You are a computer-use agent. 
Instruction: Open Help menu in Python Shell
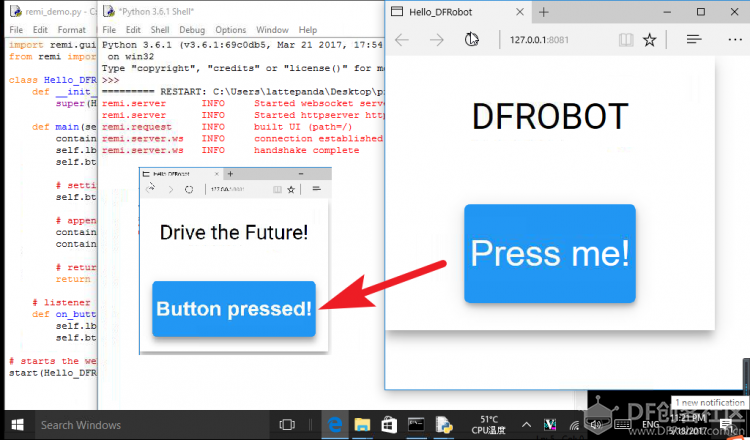pos(308,30)
